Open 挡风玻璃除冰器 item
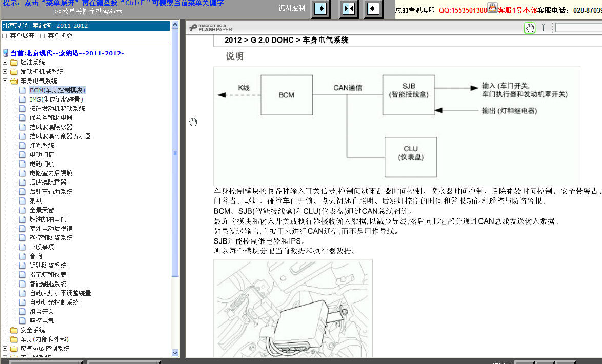Viewport: 602px width, 364px height. click(51, 127)
